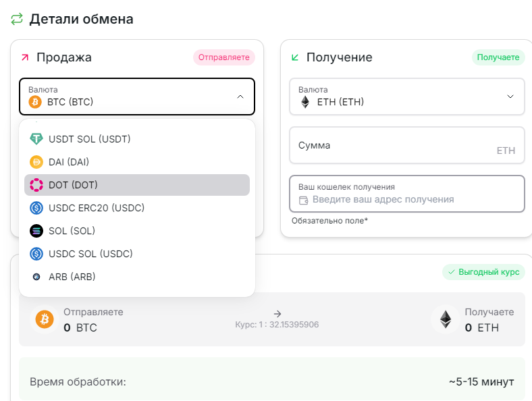Click the Отправляете badge
Viewport: 532px width, 401px height.
point(224,57)
